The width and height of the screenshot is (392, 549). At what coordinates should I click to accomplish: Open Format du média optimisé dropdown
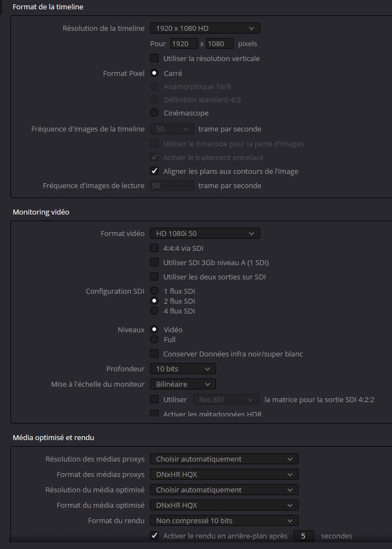pyautogui.click(x=224, y=505)
